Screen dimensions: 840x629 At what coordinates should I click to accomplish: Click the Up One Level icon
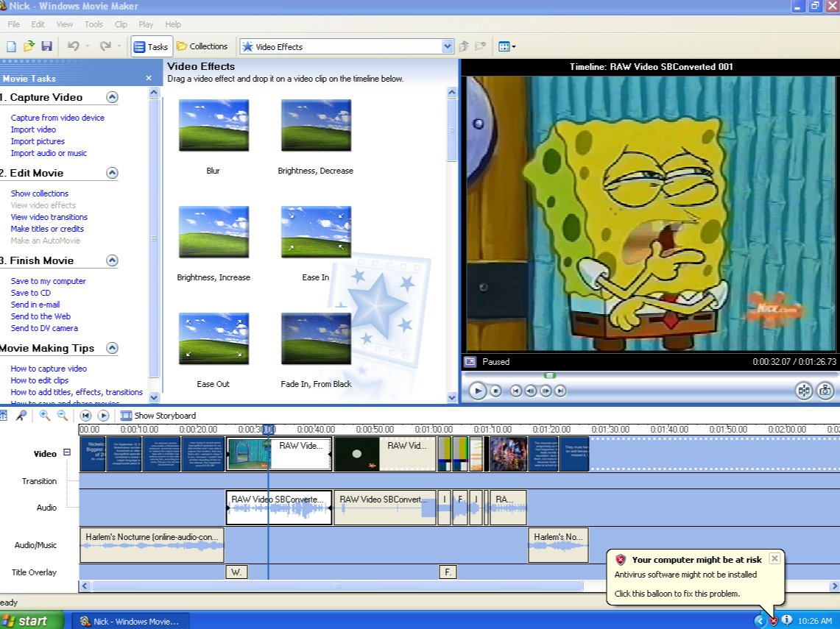pyautogui.click(x=464, y=46)
